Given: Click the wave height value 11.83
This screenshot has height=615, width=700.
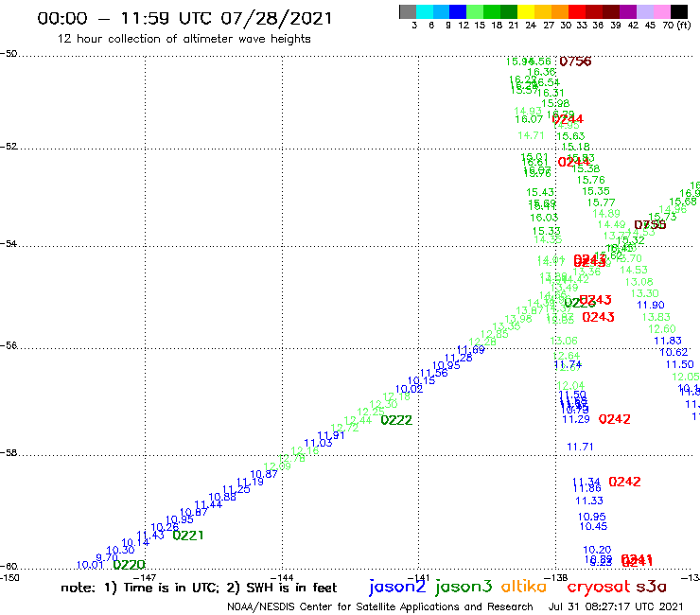Looking at the screenshot, I should click(668, 341).
